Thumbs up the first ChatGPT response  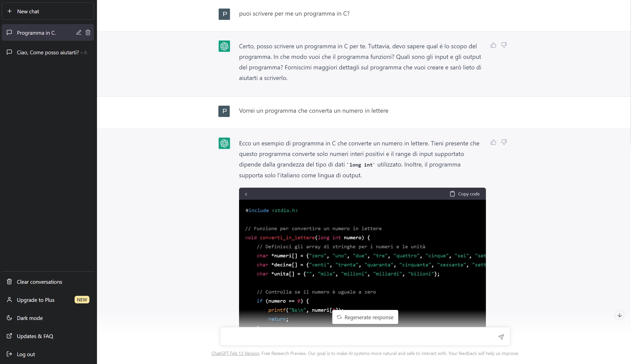tap(493, 45)
